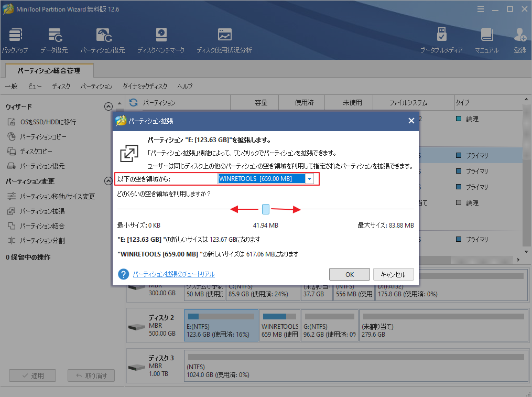This screenshot has height=397, width=532.
Task: Close the パーティション拡張 dialog
Action: point(411,121)
